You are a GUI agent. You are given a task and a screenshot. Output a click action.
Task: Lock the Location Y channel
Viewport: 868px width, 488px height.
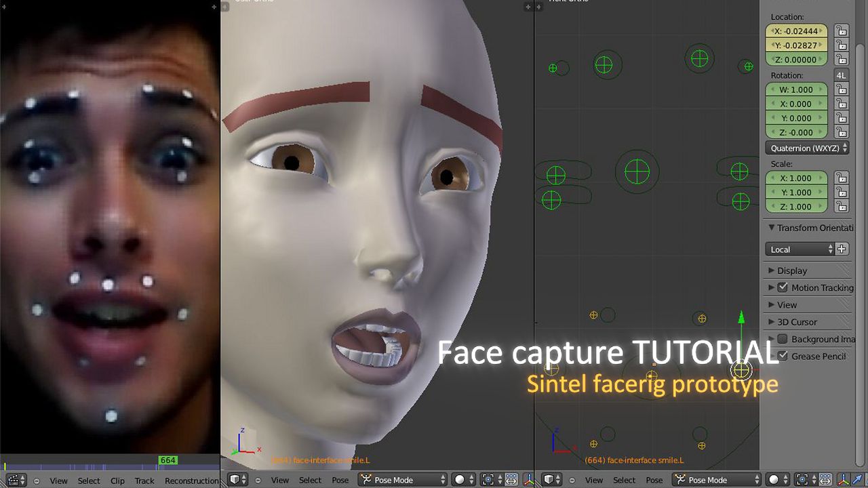pyautogui.click(x=841, y=45)
